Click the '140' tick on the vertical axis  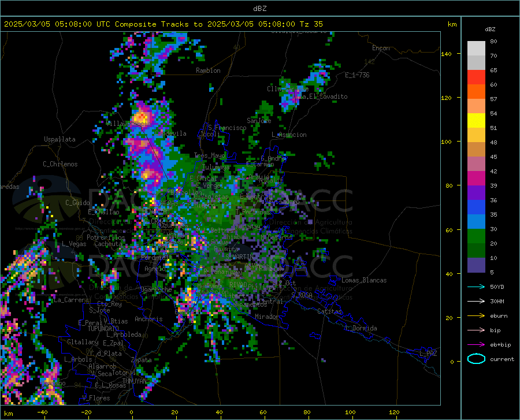pos(446,54)
